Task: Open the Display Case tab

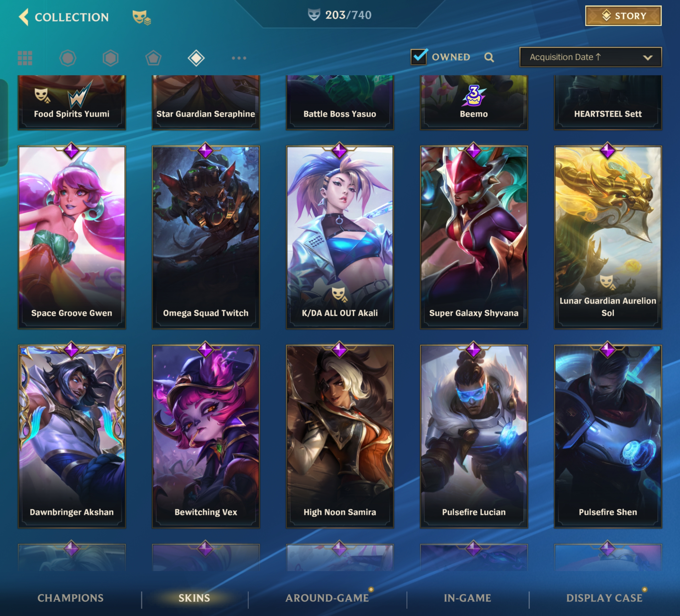Action: point(604,598)
